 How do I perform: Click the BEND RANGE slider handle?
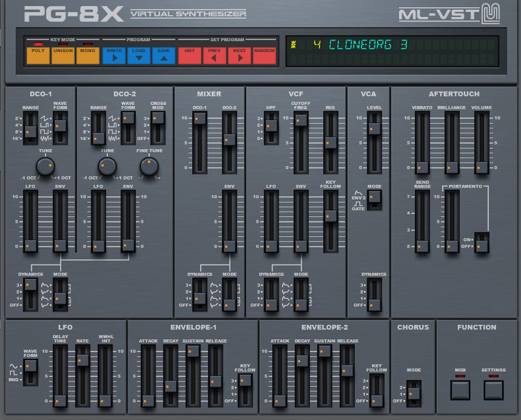click(422, 246)
